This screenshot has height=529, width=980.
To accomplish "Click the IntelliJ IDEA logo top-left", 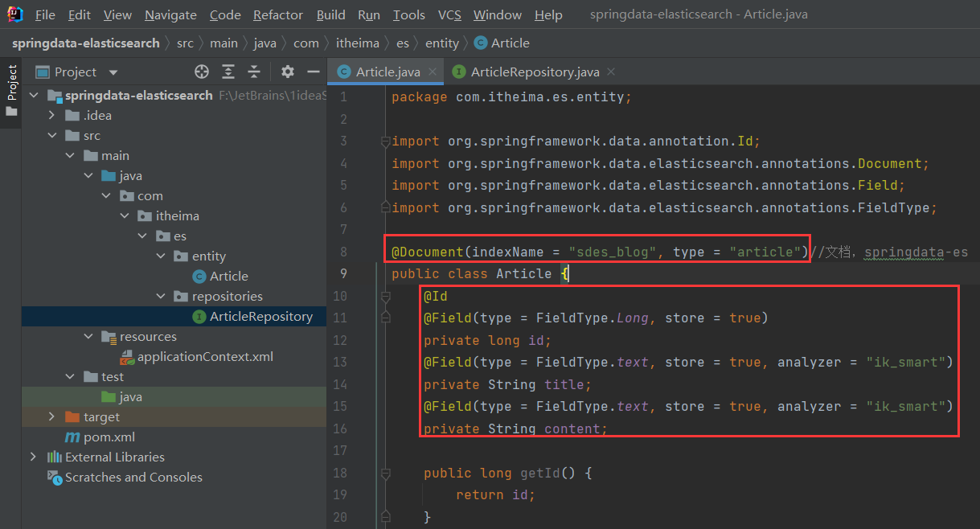I will point(14,14).
